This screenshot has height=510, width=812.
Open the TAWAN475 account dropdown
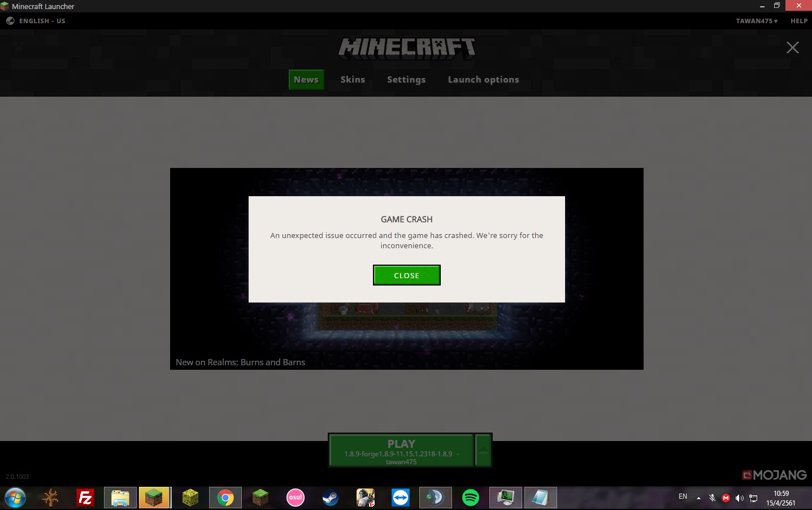(757, 21)
